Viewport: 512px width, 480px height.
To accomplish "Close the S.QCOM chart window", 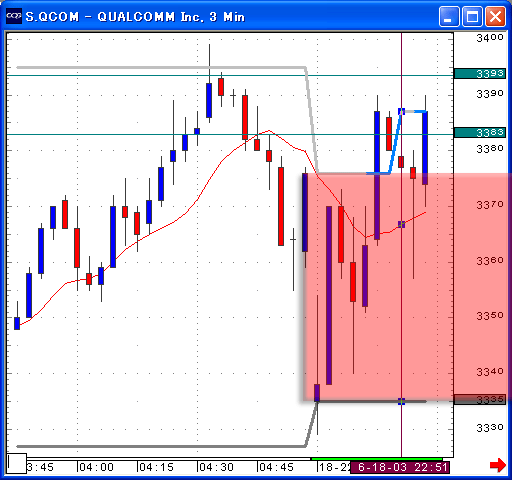I will pos(495,16).
